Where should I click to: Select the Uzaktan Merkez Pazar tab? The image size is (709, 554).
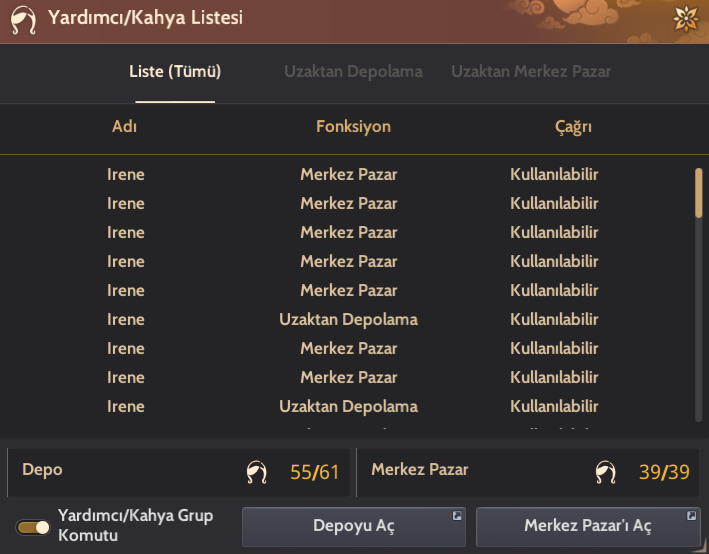coord(531,72)
